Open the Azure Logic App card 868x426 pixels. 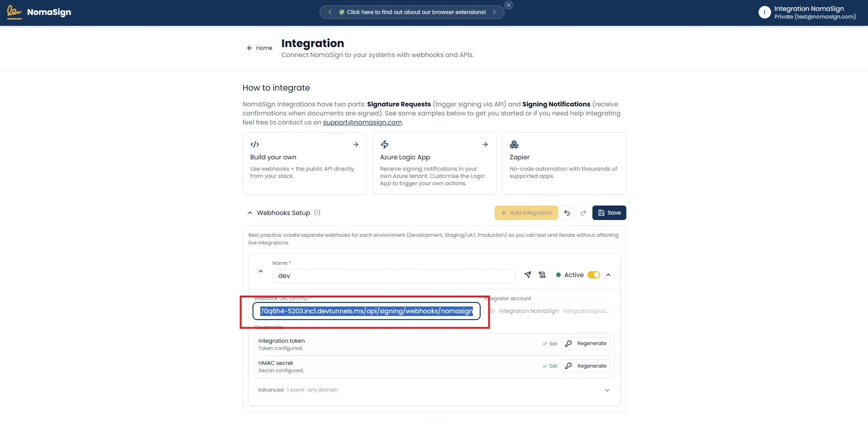[434, 163]
